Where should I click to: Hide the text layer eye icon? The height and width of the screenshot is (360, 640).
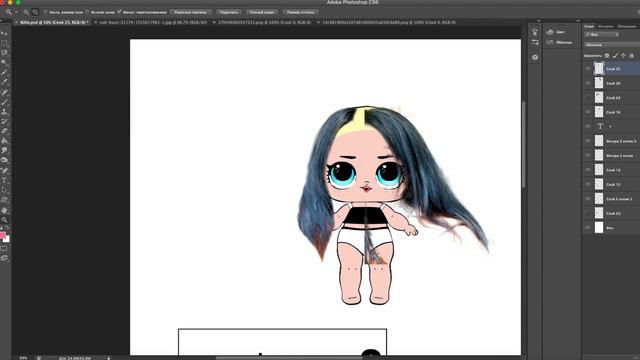[587, 127]
